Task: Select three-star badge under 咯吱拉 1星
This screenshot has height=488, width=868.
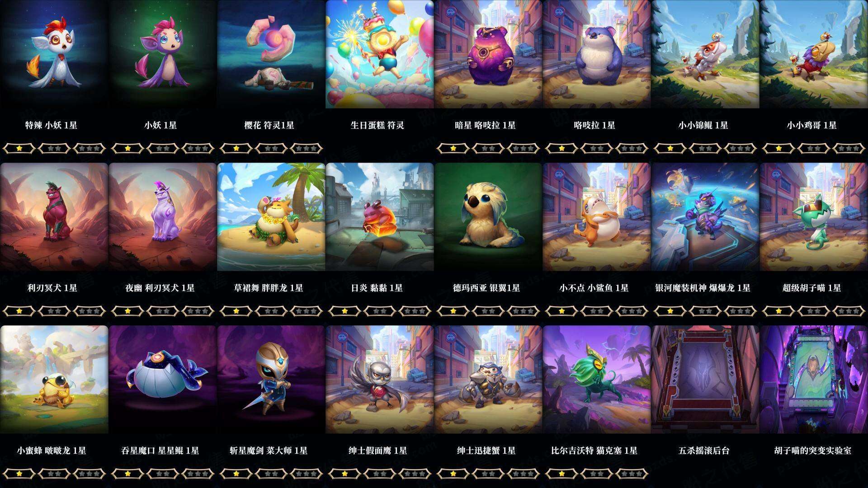Action: point(632,148)
